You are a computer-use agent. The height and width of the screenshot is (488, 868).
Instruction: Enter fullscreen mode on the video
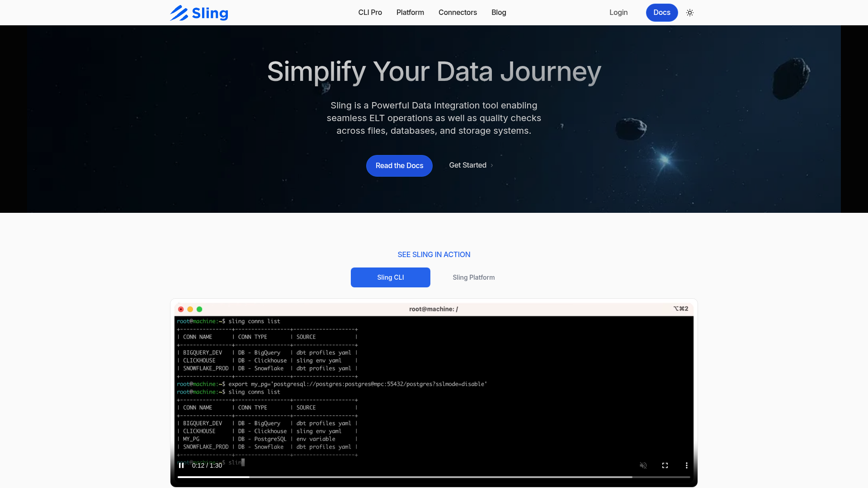(665, 465)
